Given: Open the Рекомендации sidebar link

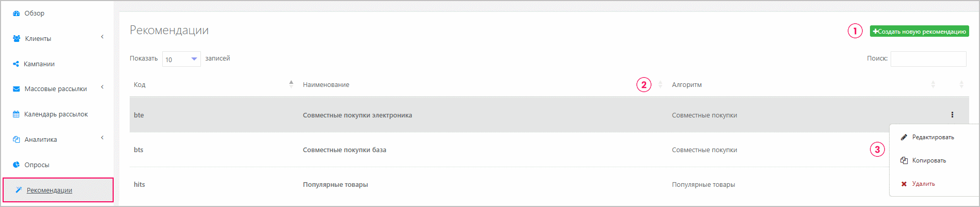Looking at the screenshot, I should (49, 190).
